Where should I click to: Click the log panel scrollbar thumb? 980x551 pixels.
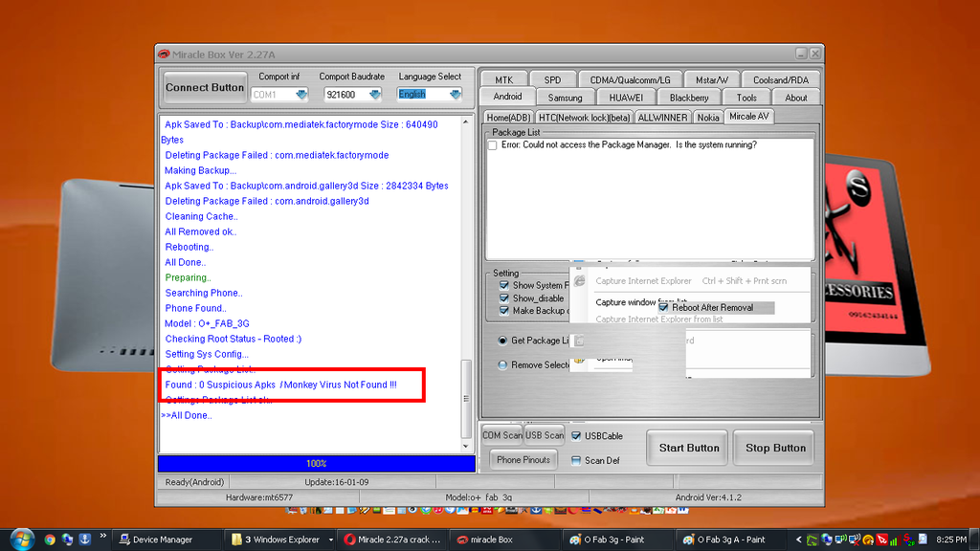(466, 399)
